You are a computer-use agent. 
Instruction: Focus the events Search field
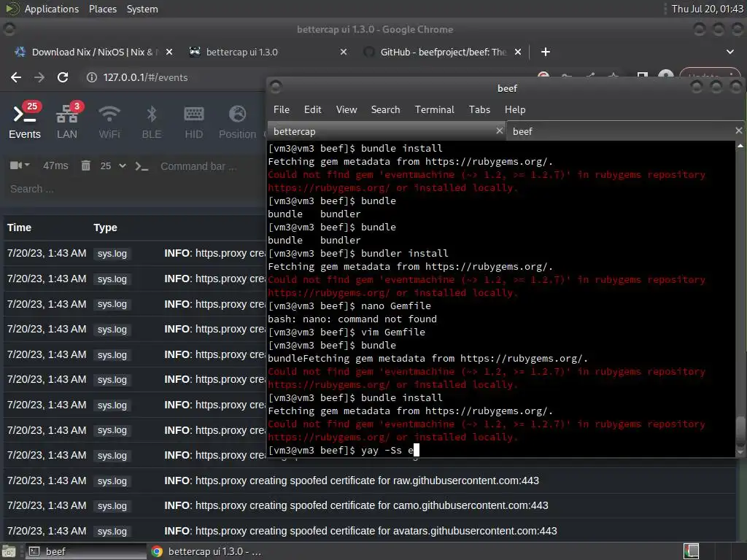(x=133, y=189)
